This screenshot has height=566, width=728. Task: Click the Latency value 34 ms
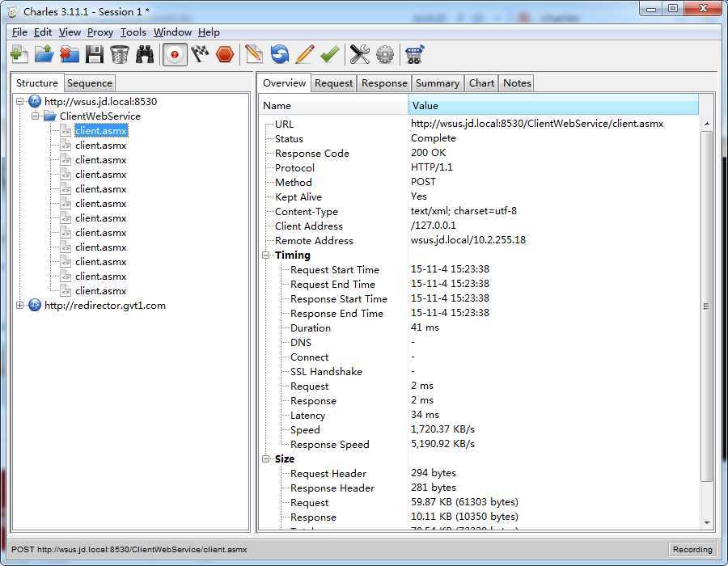click(425, 414)
